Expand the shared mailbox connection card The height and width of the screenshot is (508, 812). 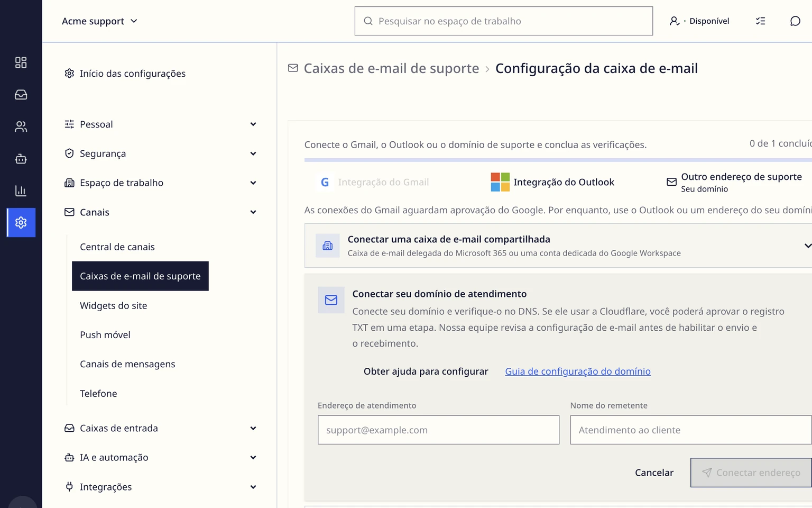click(558, 246)
